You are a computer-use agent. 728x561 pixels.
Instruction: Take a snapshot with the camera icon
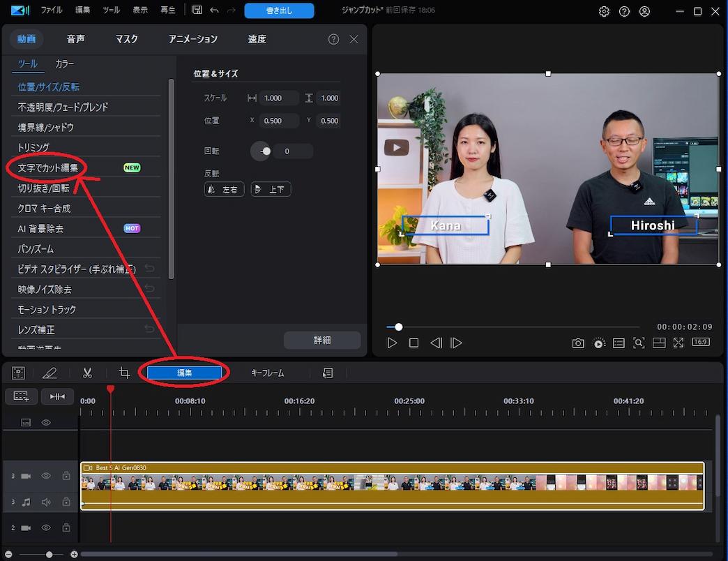pyautogui.click(x=578, y=343)
